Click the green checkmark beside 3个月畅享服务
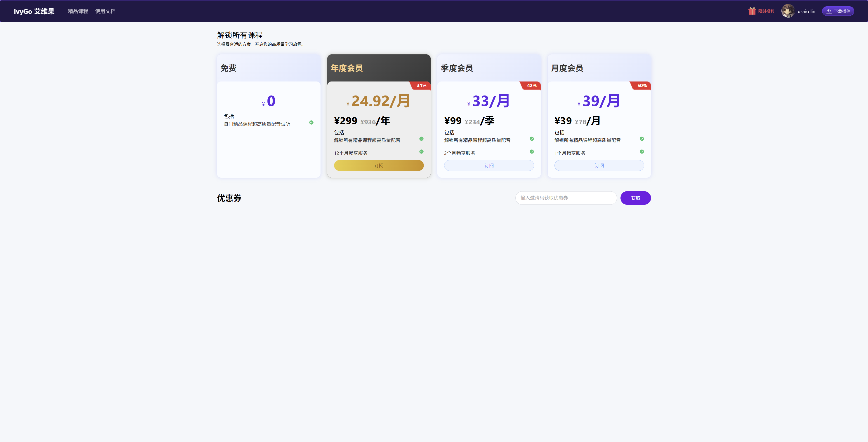Screen dimensions: 868x442 pyautogui.click(x=531, y=151)
